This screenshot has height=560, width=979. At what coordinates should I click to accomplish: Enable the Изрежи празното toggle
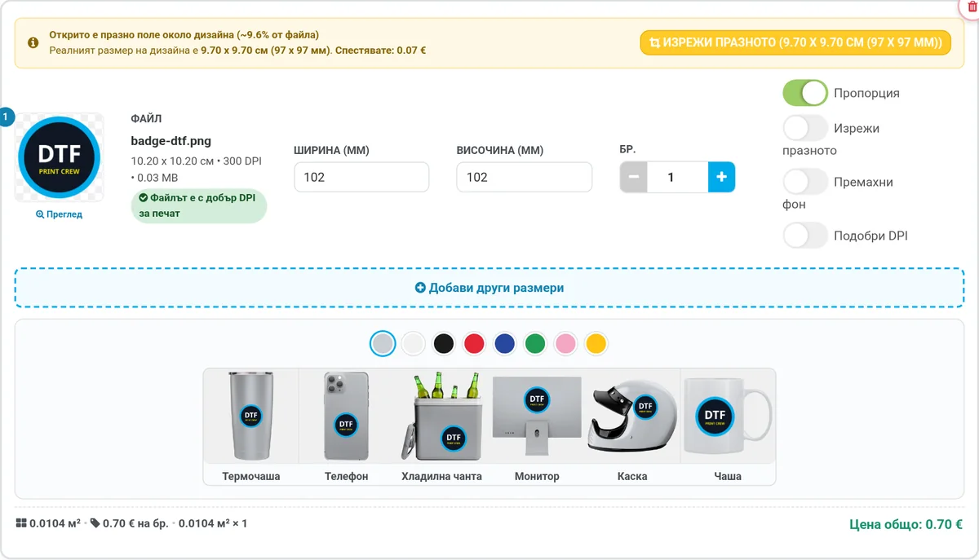point(806,128)
